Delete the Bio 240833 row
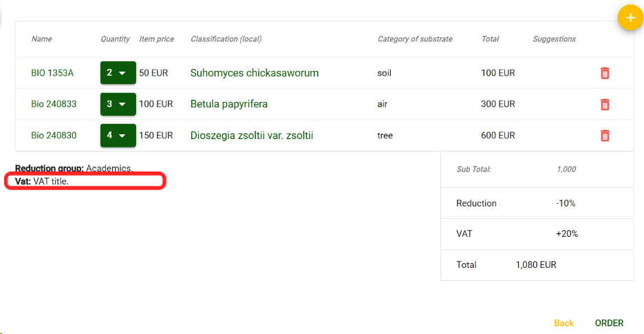 (605, 105)
